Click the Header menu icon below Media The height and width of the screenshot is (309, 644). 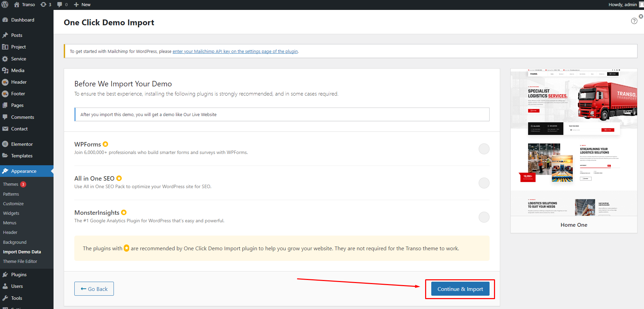coord(5,82)
